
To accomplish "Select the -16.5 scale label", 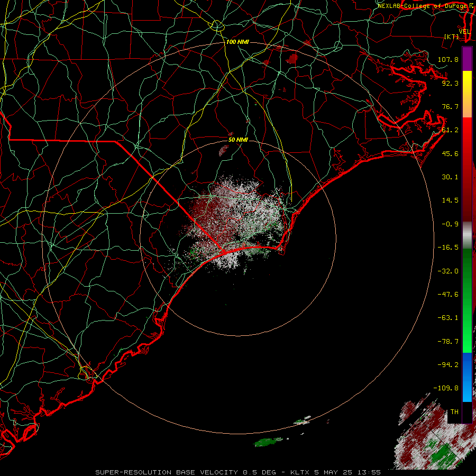I will coord(448,248).
